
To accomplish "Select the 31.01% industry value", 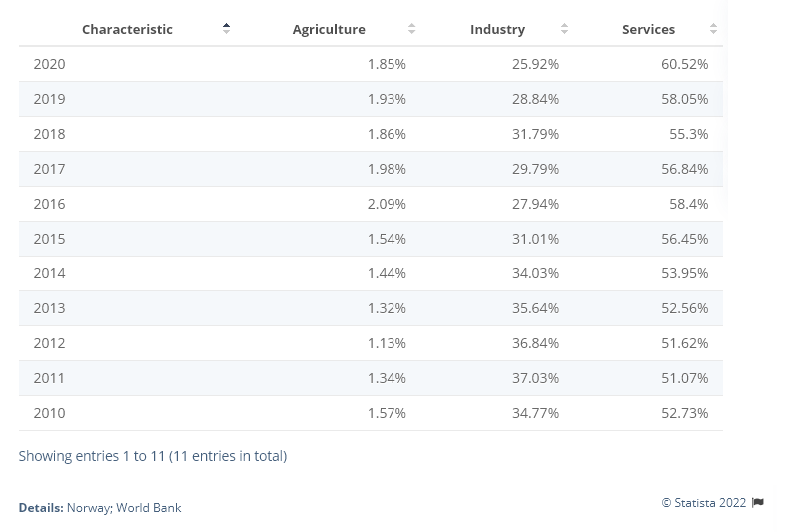I will [x=535, y=239].
